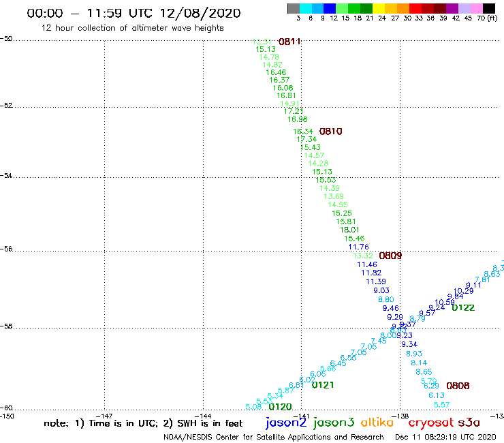
Task: Click the longitude axis label -138
Action: point(400,416)
